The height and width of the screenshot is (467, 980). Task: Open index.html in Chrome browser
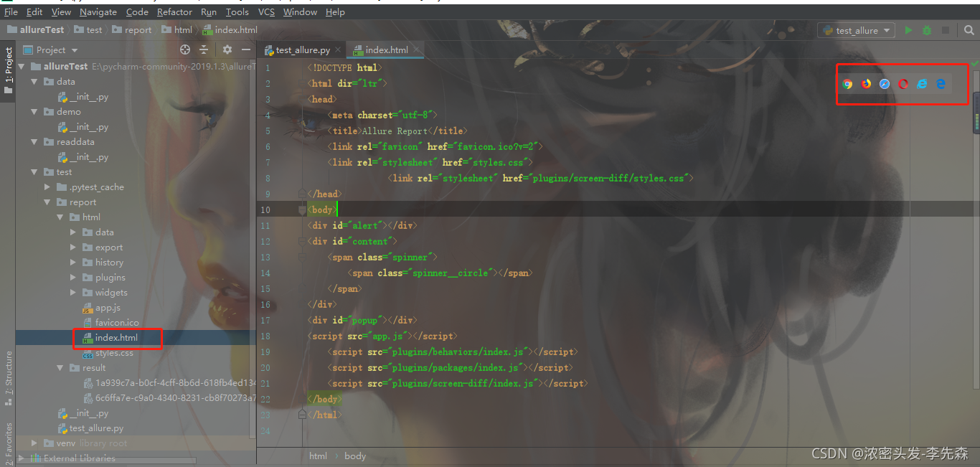(847, 84)
